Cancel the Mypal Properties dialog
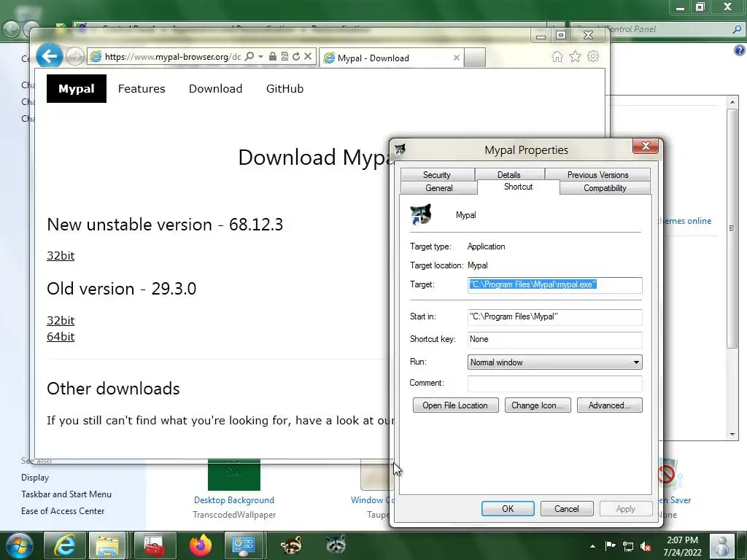This screenshot has height=560, width=747. point(566,508)
